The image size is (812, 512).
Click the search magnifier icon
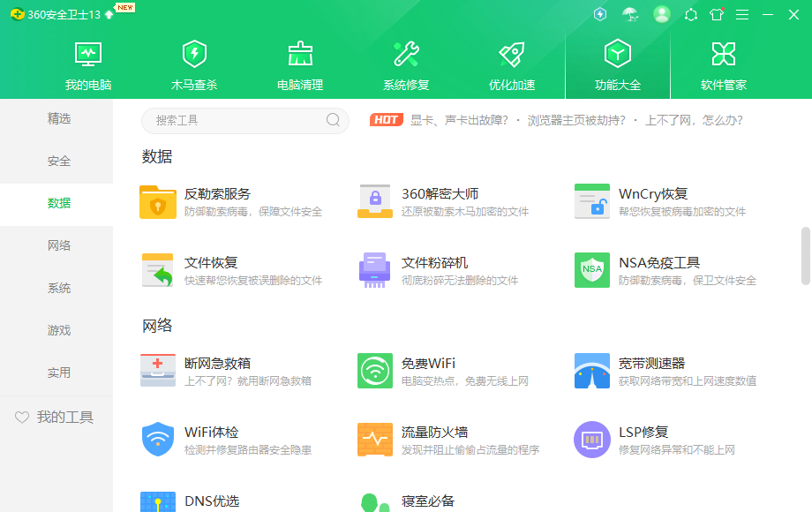(333, 120)
